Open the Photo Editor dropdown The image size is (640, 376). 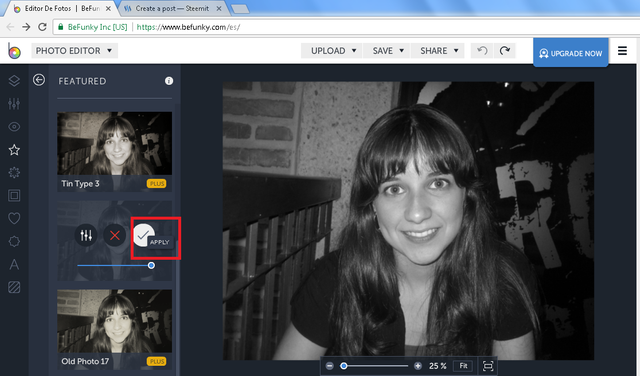click(x=75, y=51)
